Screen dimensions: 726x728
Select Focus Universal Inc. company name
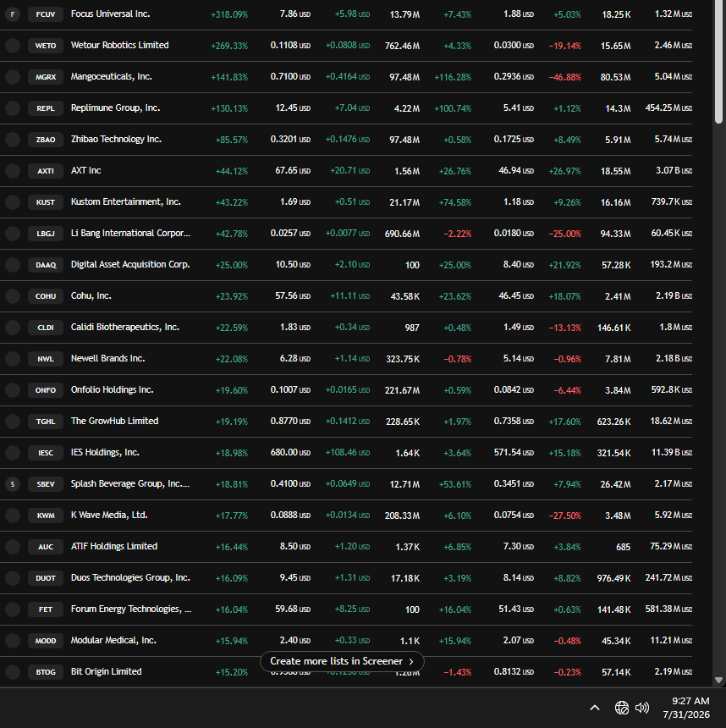pyautogui.click(x=111, y=14)
